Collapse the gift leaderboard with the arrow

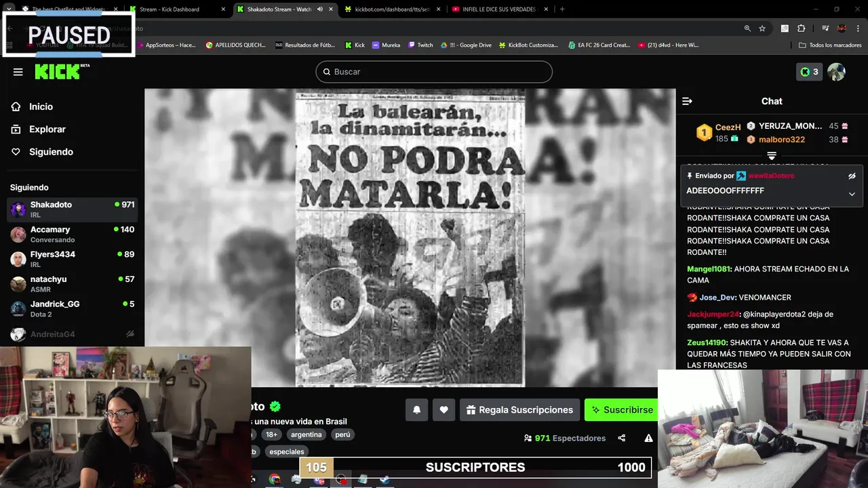[772, 156]
